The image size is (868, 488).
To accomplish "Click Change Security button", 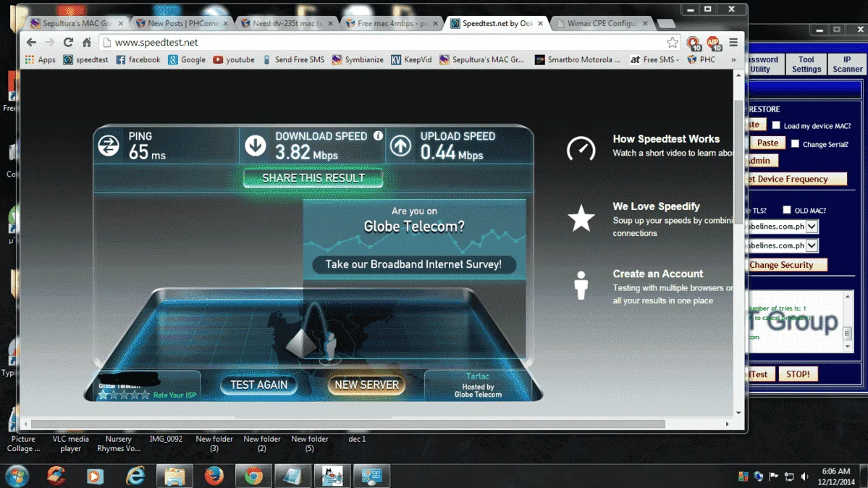I will pos(787,265).
